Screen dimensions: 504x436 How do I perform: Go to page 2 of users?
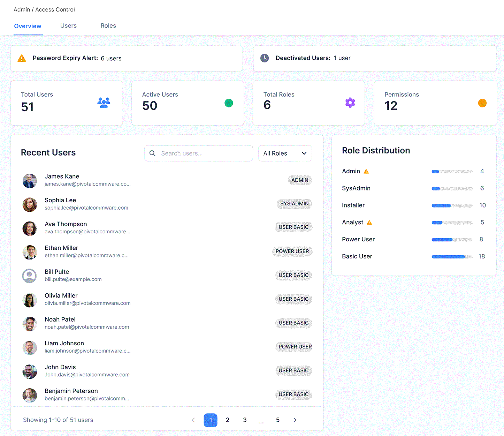click(228, 420)
